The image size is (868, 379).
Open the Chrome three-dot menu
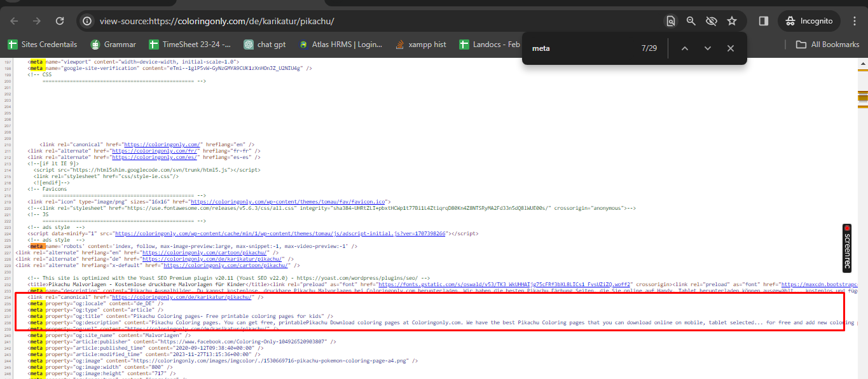854,21
